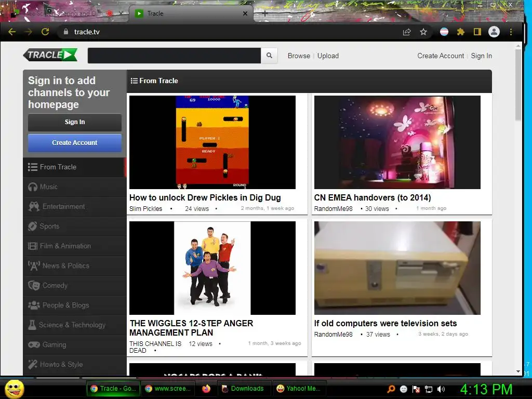
Task: Open the old computers video thumbnail
Action: [x=397, y=268]
